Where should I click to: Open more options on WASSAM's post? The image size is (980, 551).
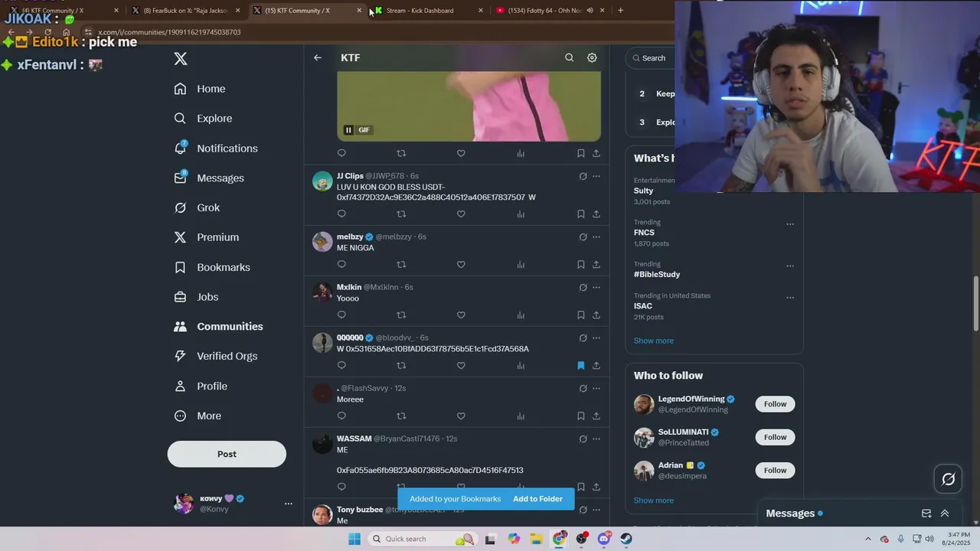coord(596,439)
